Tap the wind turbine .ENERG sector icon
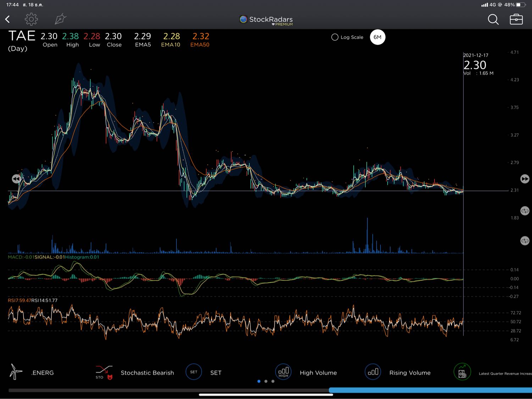Screen dimensions: 532x399 pos(16,372)
